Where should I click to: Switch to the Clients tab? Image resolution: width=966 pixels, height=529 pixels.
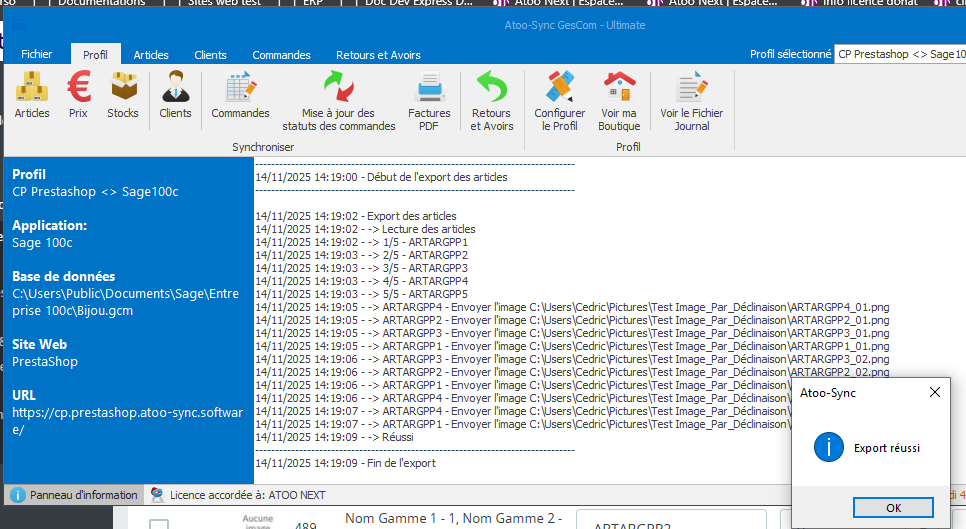pyautogui.click(x=210, y=54)
